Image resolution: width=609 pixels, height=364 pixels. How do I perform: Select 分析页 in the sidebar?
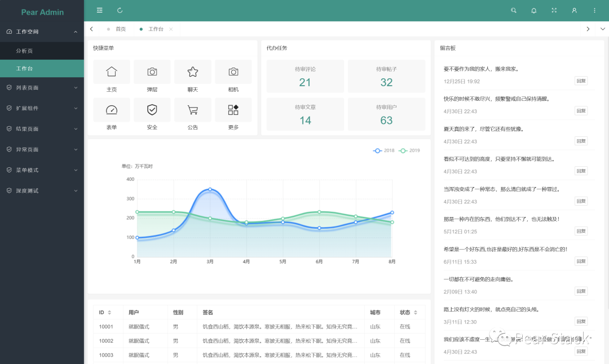[25, 51]
